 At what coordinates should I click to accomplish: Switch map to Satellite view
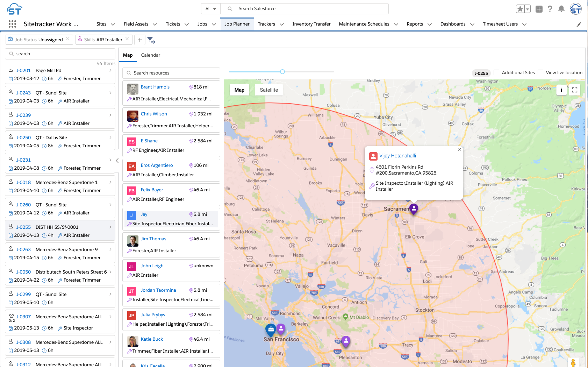tap(269, 90)
